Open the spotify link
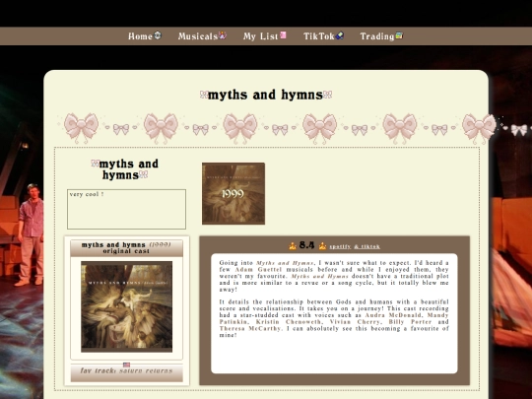Image resolution: width=532 pixels, height=399 pixels. coord(340,246)
